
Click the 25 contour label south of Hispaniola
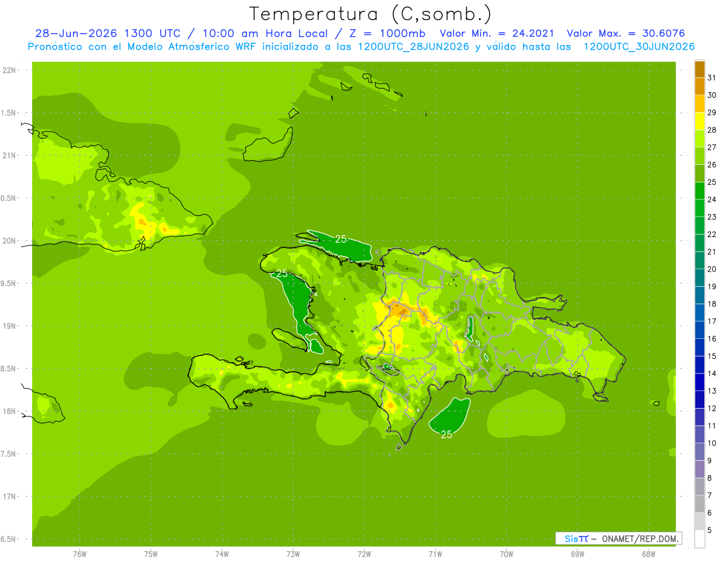click(447, 434)
